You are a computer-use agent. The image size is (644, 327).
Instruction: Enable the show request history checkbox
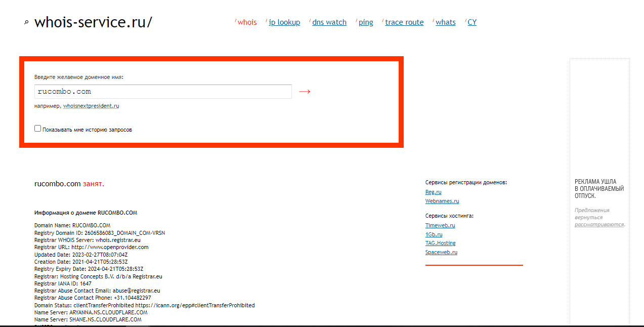pos(38,129)
